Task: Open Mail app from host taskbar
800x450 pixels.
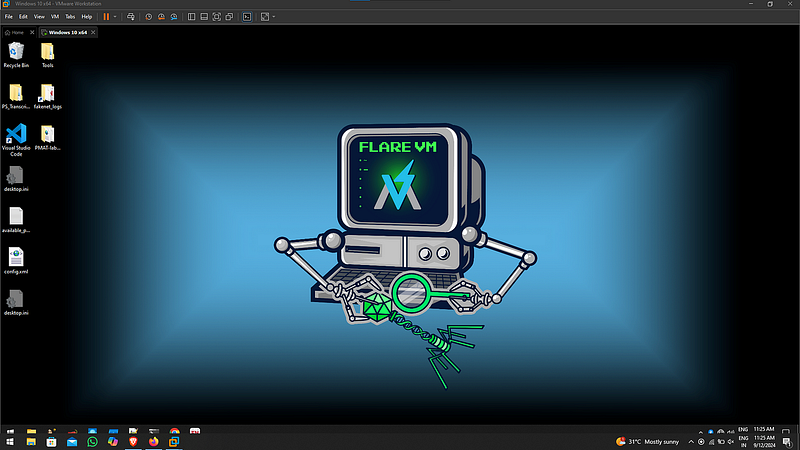Action: pos(72,442)
